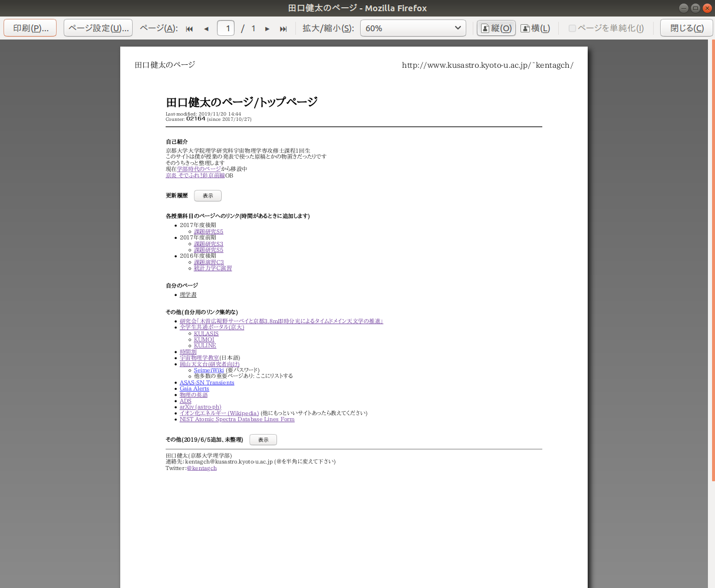Select portrait orientation 縦(O) toggle
Viewport: 715px width, 588px height.
496,28
